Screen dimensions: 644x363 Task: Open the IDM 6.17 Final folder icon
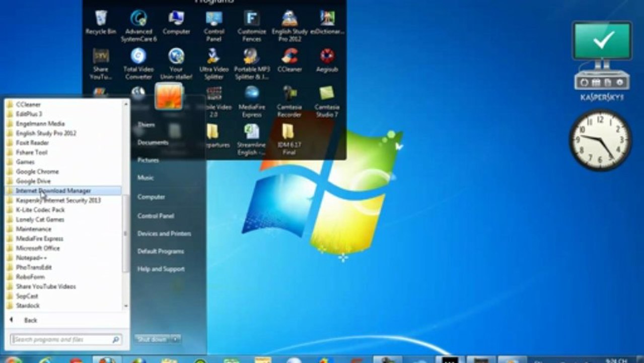[289, 140]
